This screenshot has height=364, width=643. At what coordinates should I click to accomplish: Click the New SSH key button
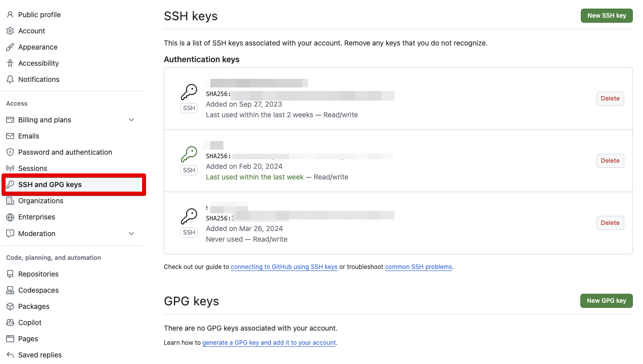pyautogui.click(x=607, y=16)
